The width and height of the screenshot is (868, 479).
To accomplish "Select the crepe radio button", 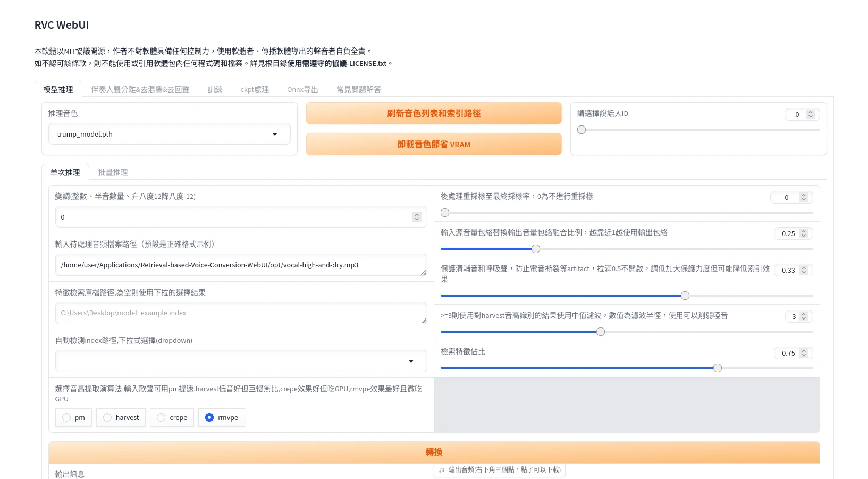I will tap(162, 418).
